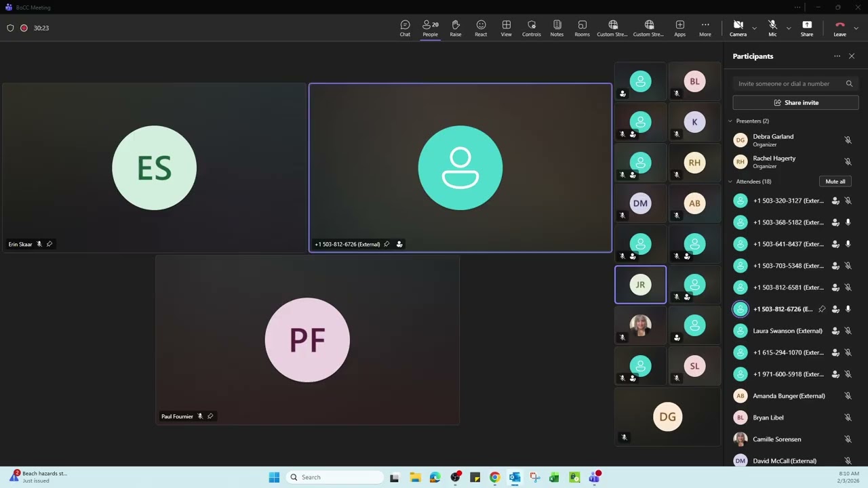The height and width of the screenshot is (488, 868).
Task: Expand the Mic options arrow
Action: pyautogui.click(x=788, y=28)
